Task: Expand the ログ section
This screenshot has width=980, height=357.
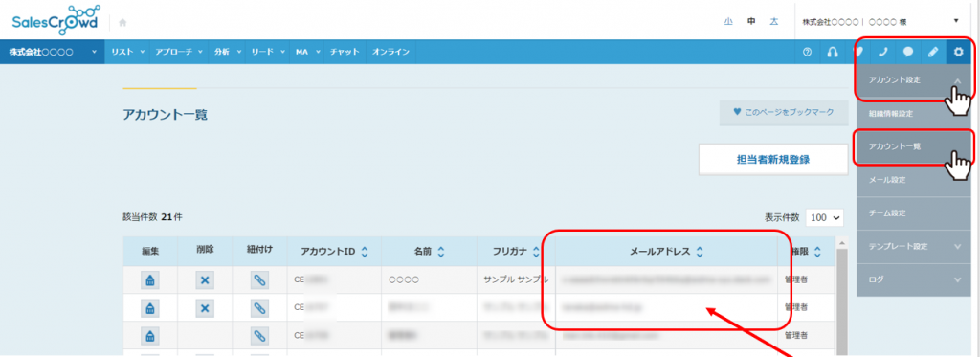Action: coord(915,279)
